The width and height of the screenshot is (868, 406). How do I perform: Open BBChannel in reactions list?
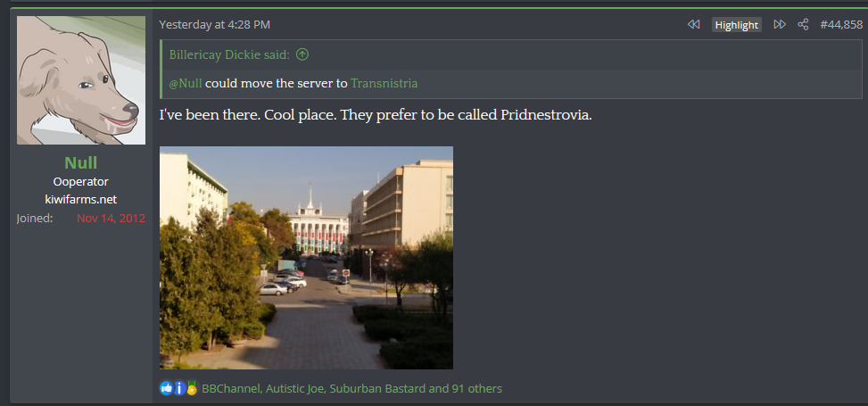coord(230,389)
